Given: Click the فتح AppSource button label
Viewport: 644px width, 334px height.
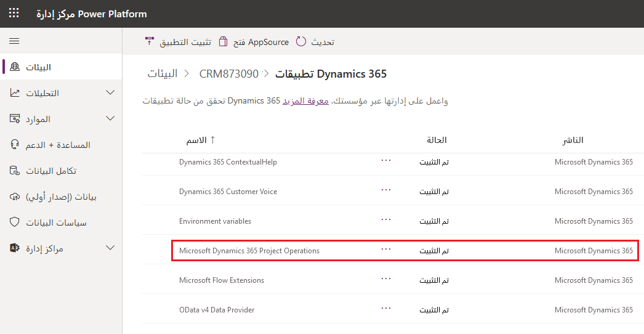Looking at the screenshot, I should (x=261, y=42).
